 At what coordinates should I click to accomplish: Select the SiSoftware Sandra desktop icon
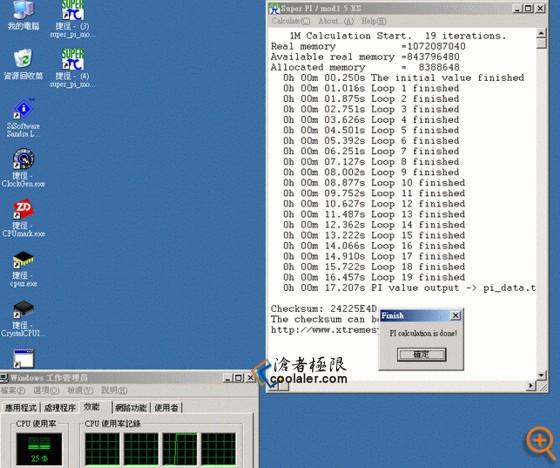[x=23, y=118]
